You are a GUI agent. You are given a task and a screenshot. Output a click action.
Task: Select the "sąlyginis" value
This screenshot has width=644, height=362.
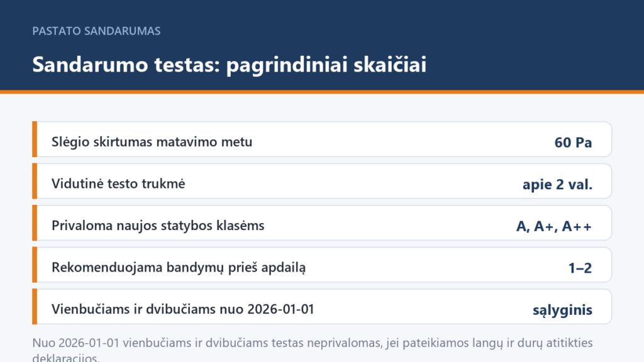click(x=562, y=310)
